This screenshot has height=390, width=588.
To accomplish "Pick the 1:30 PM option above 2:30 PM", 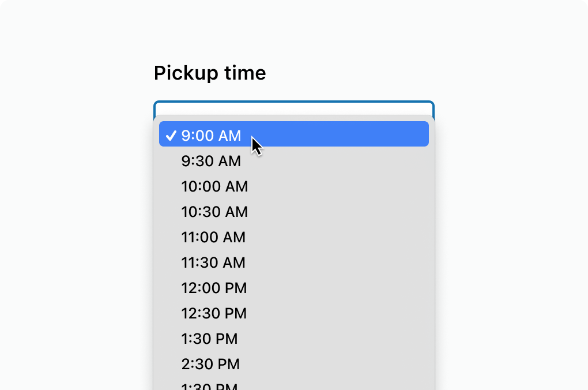I will point(293,339).
